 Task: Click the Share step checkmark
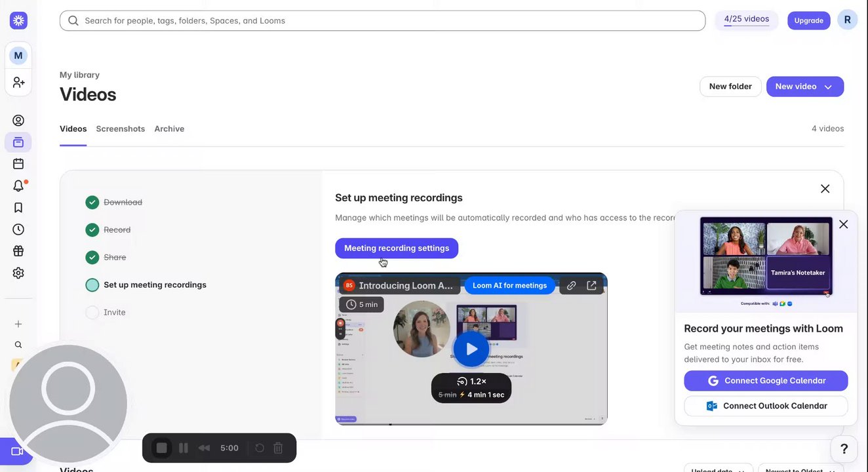click(x=92, y=258)
